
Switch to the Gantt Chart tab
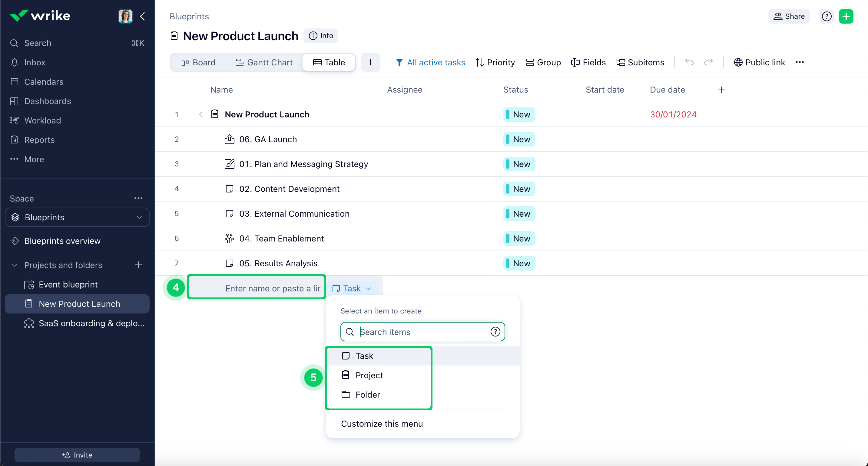pyautogui.click(x=264, y=62)
